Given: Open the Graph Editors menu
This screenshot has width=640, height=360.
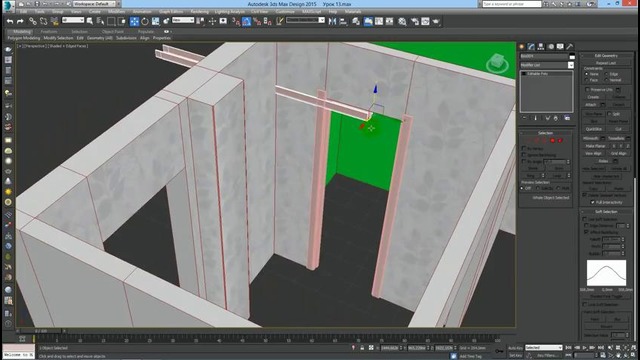Looking at the screenshot, I should (171, 11).
